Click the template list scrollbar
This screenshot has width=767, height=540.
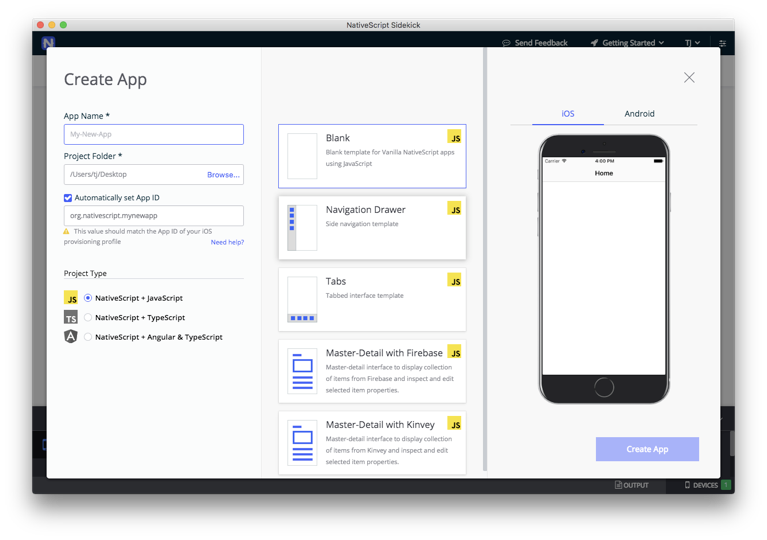coord(485,259)
